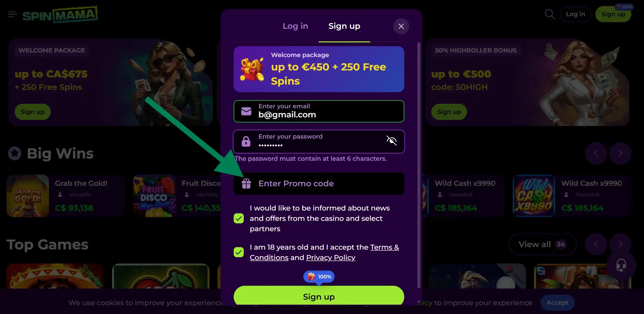644x314 pixels.
Task: Advance Top Games carousel right chevron
Action: [x=620, y=244]
